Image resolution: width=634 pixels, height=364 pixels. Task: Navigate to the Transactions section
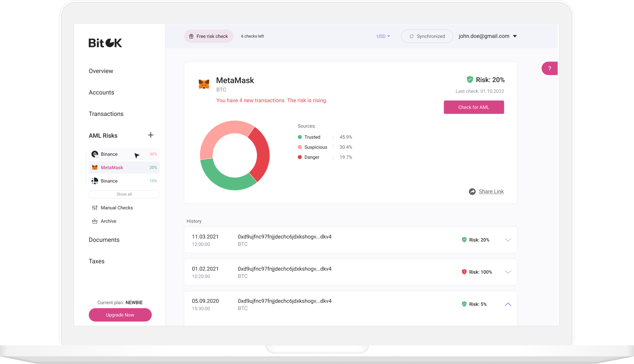106,114
